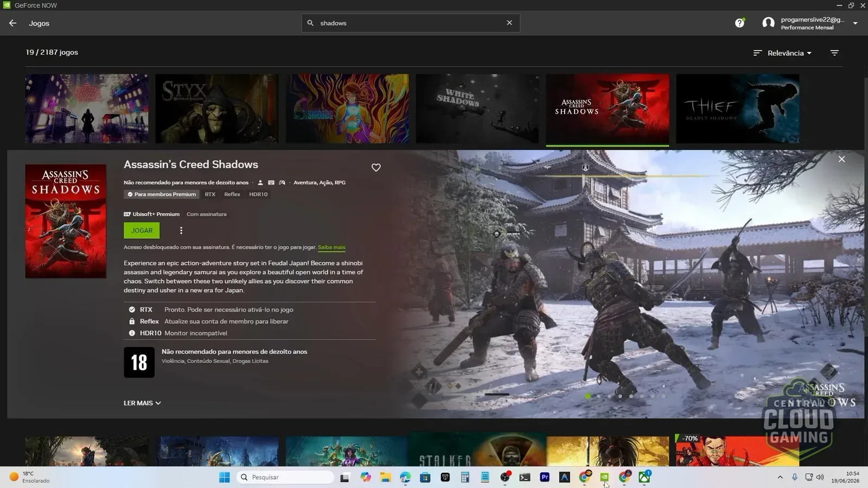Add Assassin's Creed Shadows to favorites
Viewport: 868px width, 488px height.
376,168
